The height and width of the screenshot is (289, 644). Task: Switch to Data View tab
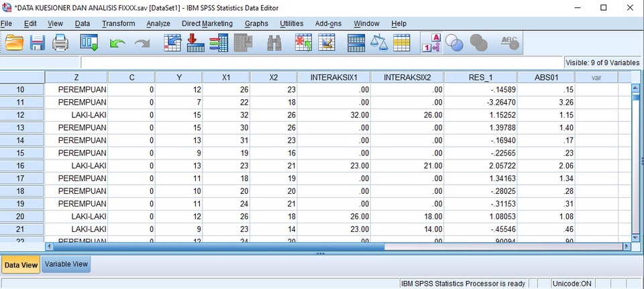[x=21, y=265]
